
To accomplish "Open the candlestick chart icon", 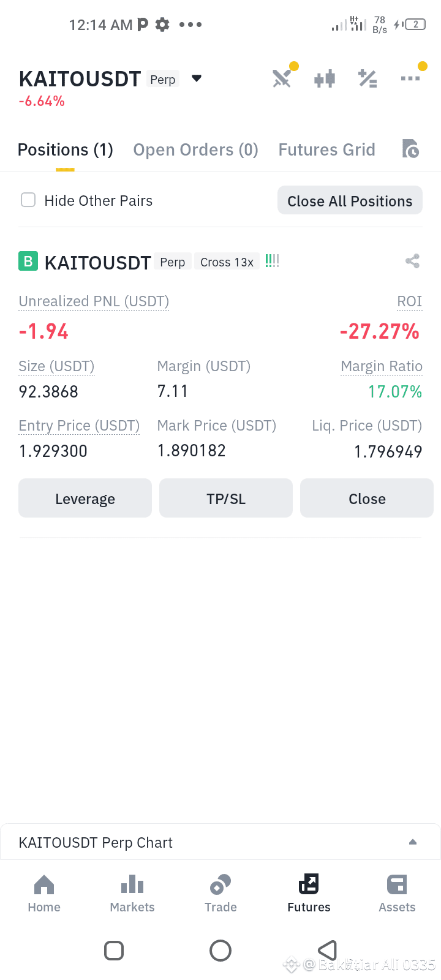I will click(x=325, y=78).
